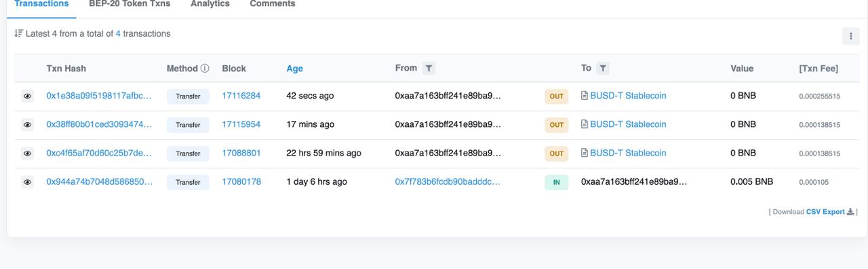Open the To column filter icon
868x269 pixels.
602,68
